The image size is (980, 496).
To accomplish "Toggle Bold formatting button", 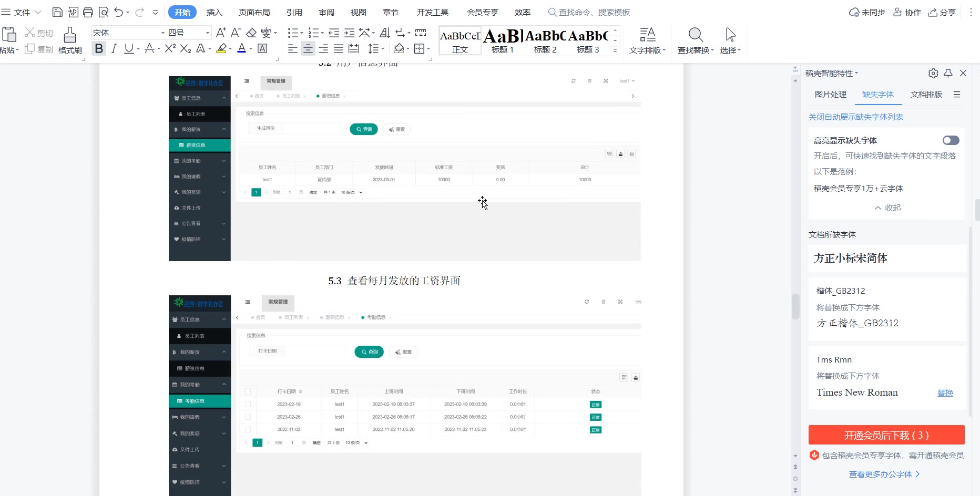I will (x=98, y=49).
